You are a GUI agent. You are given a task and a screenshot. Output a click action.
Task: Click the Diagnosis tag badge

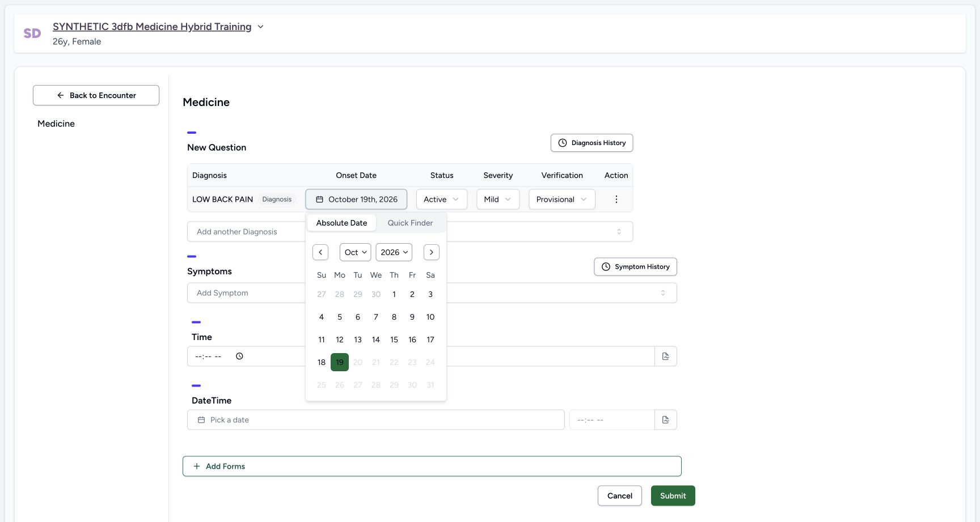point(277,200)
